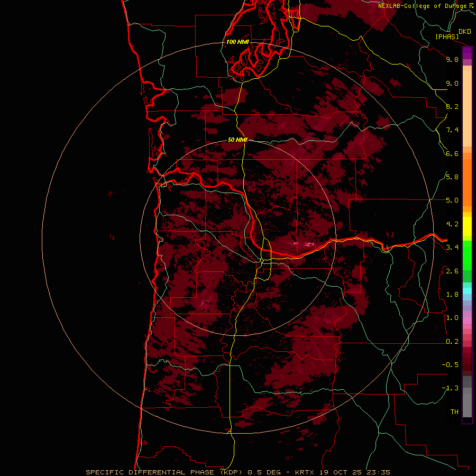The image size is (476, 476).
Task: Click the 6.6 value on color scale
Action: coord(452,153)
